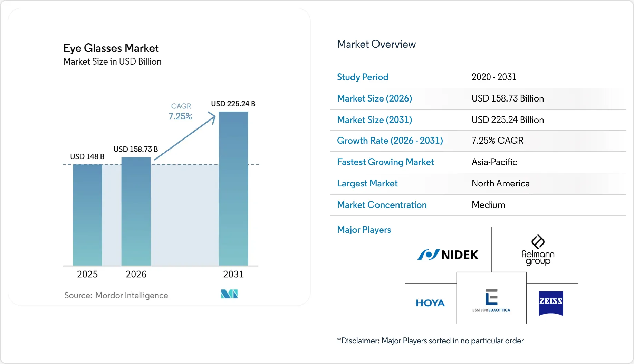Click the 'USD 225.24 B' bar label
The width and height of the screenshot is (634, 364).
tap(233, 104)
